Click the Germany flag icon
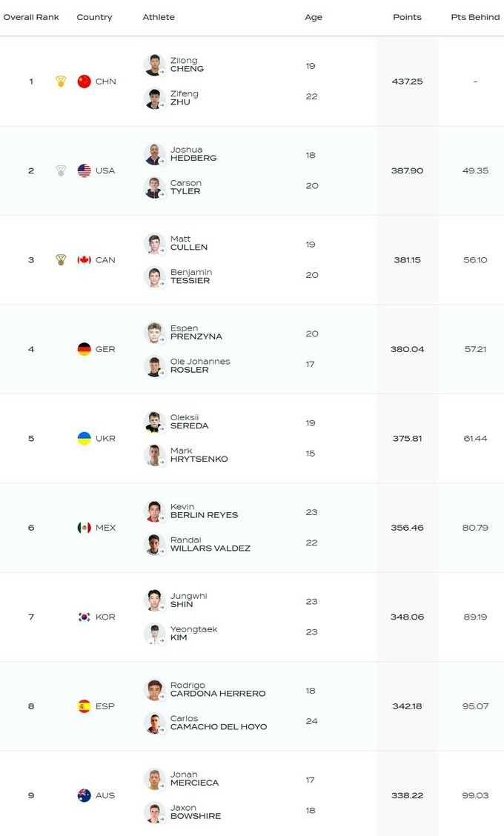 pos(84,349)
